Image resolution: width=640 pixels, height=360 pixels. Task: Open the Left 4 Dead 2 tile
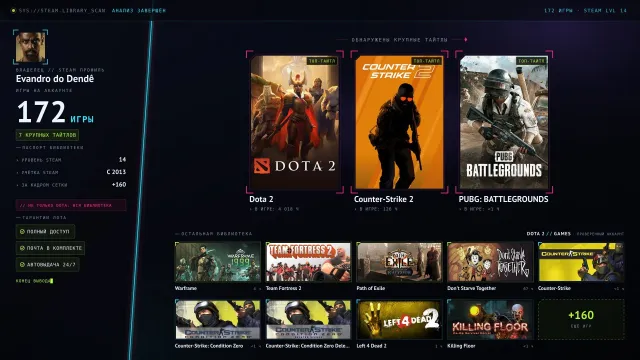pyautogui.click(x=399, y=320)
